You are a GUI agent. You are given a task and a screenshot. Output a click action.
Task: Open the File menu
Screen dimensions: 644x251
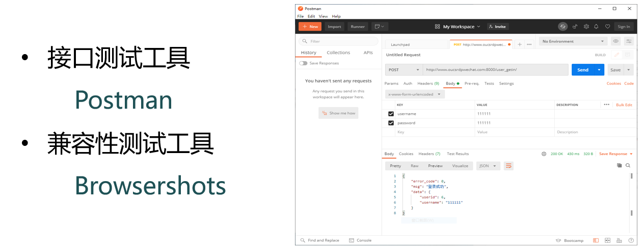[x=301, y=16]
